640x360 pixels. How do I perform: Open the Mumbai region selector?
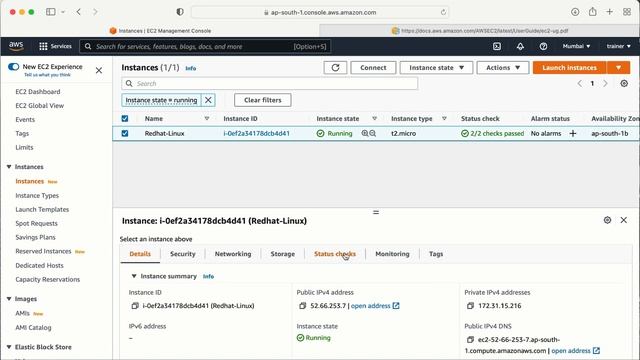pos(576,46)
